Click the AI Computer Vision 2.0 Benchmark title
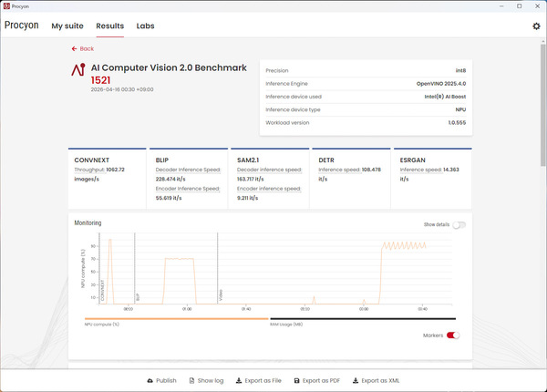The height and width of the screenshot is (392, 547). [x=169, y=67]
